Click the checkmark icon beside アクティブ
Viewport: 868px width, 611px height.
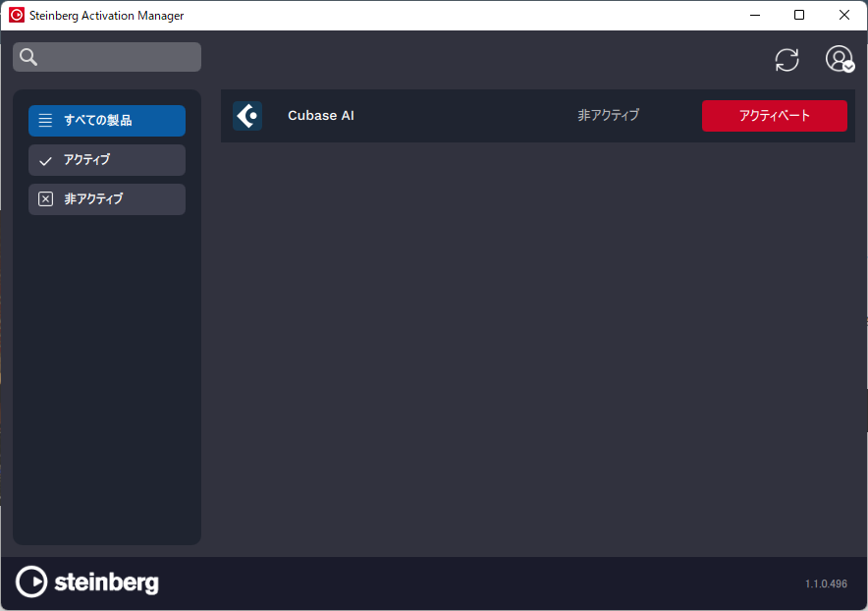(45, 160)
